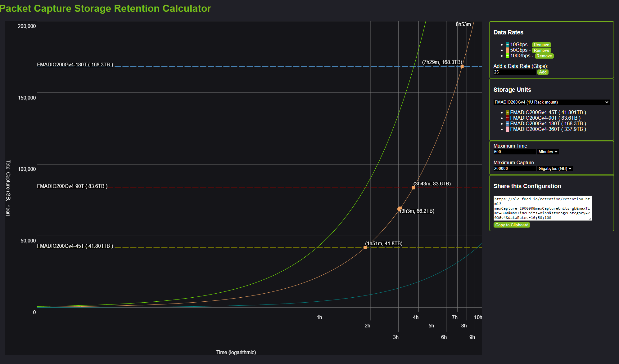Click the teal 10Gbps color swatch
619x364 pixels.
[507, 45]
